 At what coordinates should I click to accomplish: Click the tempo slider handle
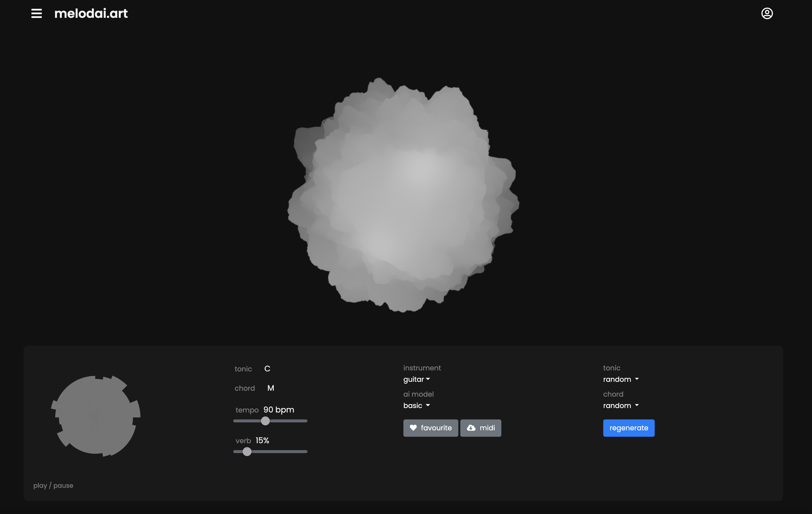[265, 421]
